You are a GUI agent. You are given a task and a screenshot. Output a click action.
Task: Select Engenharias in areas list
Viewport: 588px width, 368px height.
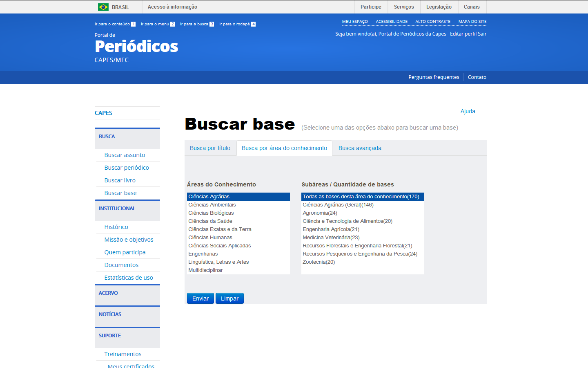pos(238,254)
